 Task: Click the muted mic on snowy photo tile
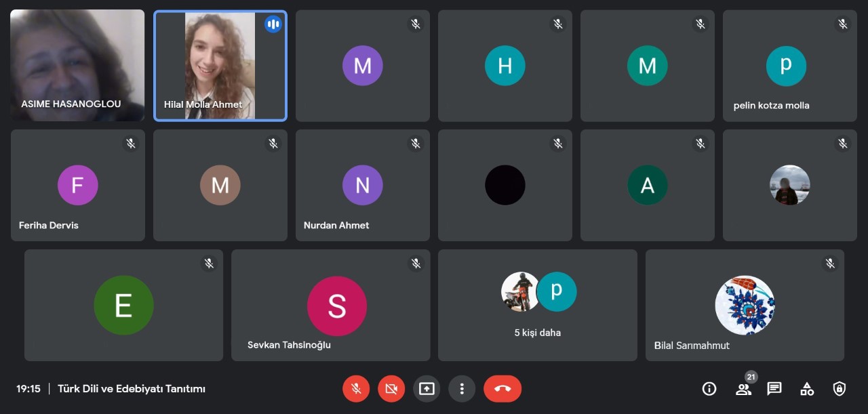843,144
